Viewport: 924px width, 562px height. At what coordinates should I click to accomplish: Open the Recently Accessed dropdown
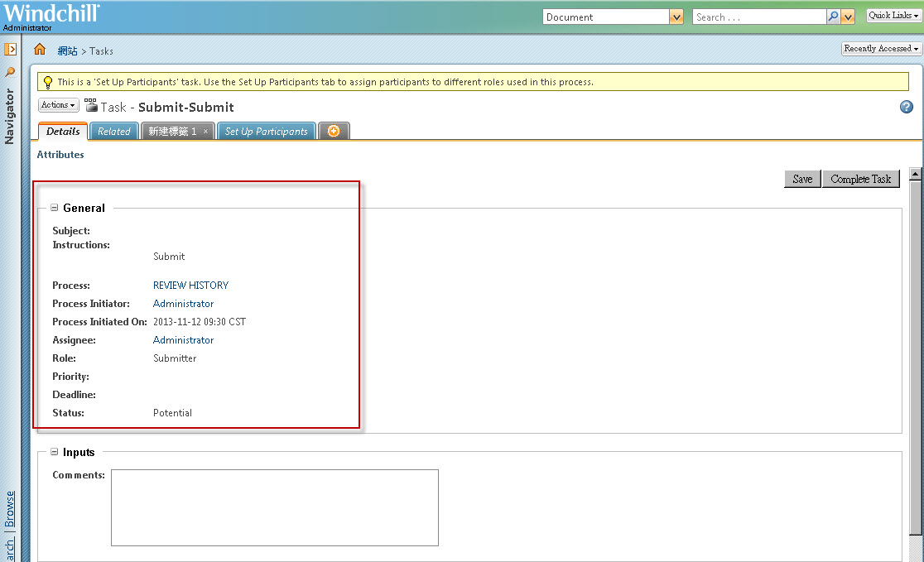(881, 48)
